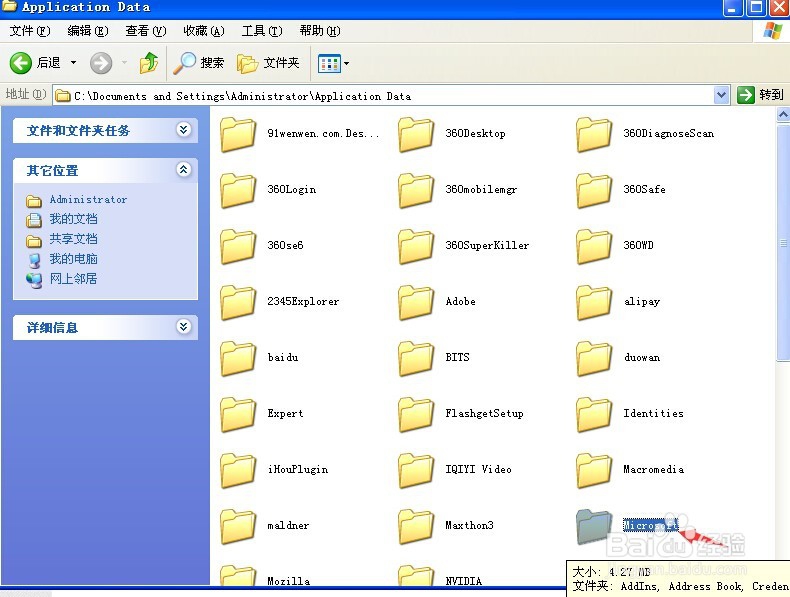Viewport: 790px width, 597px height.
Task: Select the Maxthon3 folder icon
Action: (416, 525)
